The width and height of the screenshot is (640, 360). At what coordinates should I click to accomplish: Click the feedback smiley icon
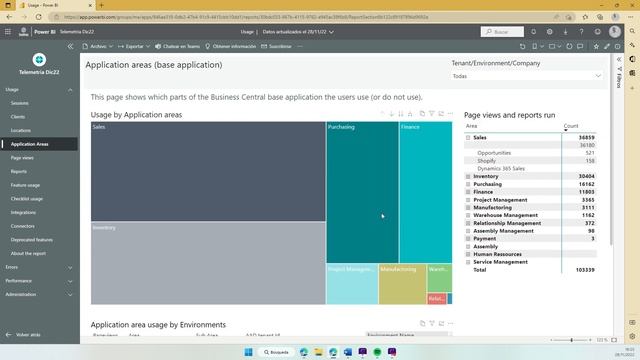coord(598,31)
